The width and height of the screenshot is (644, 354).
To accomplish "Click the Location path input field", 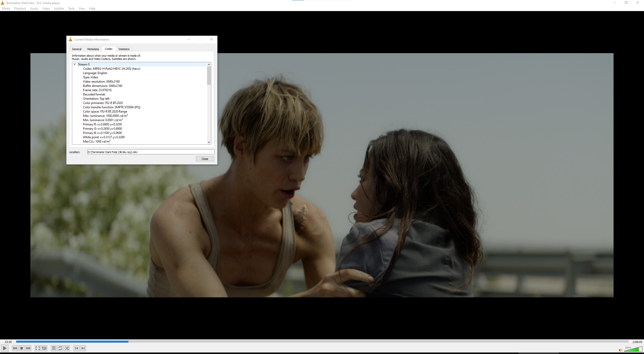I will coord(151,152).
